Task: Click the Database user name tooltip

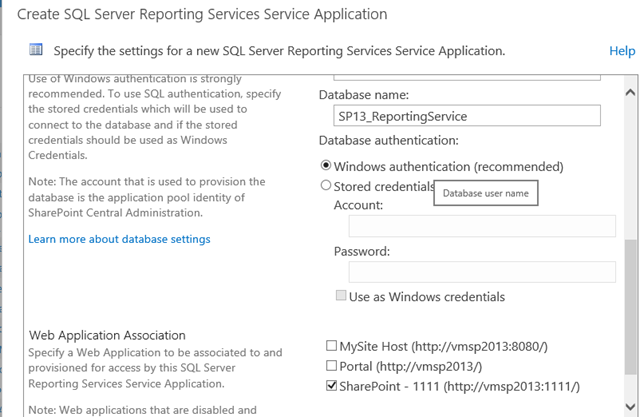Action: [x=486, y=192]
